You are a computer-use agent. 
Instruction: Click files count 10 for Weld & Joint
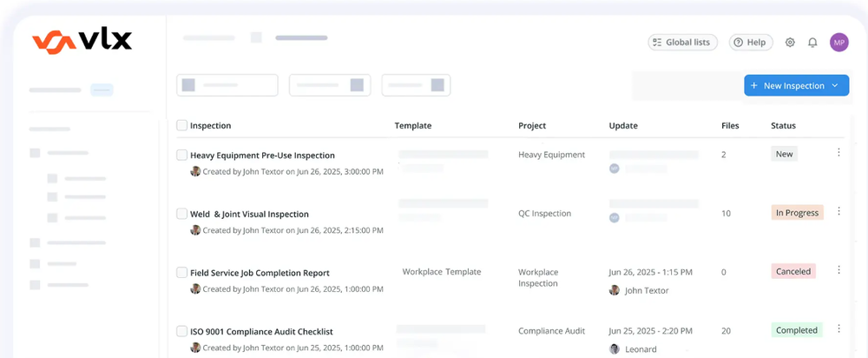click(x=726, y=214)
